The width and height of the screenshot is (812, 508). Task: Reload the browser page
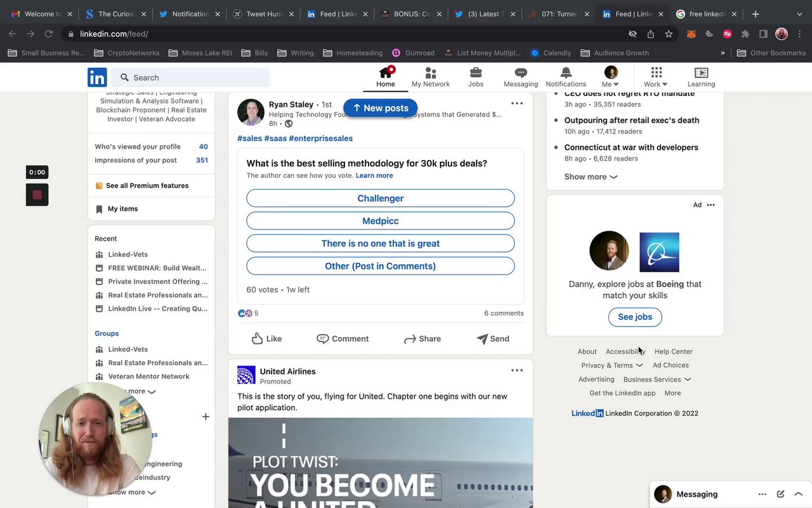(x=48, y=34)
